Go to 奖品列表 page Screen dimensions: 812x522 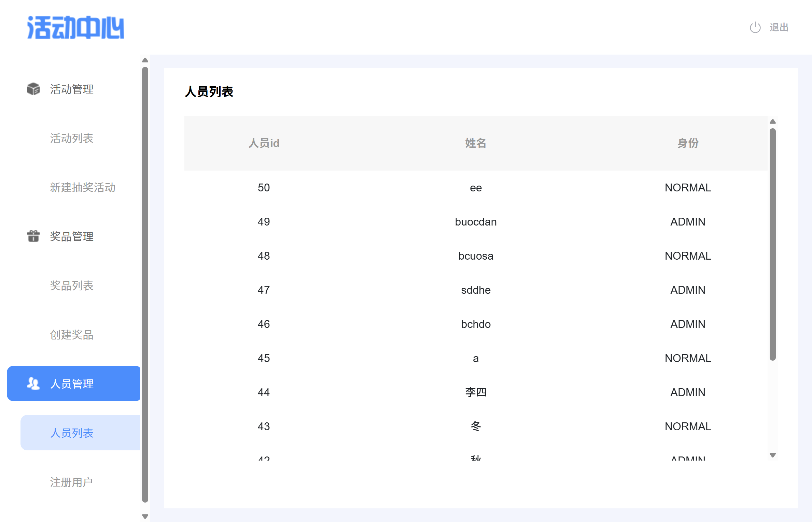pos(72,286)
